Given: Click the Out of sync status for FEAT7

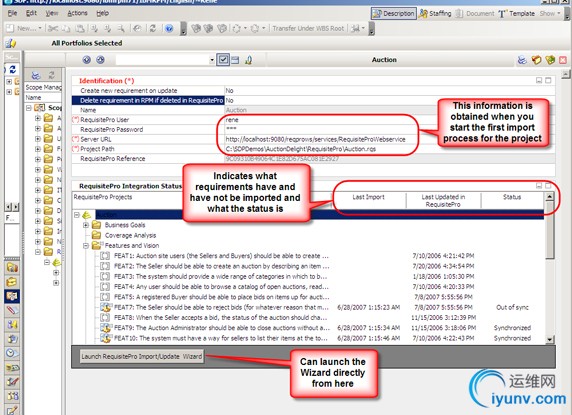Looking at the screenshot, I should click(512, 307).
